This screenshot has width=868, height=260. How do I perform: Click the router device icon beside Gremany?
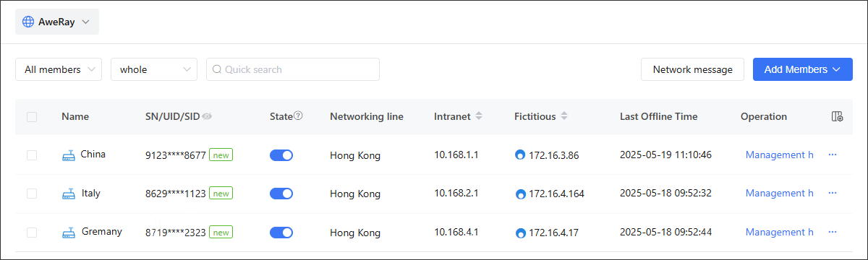point(69,233)
